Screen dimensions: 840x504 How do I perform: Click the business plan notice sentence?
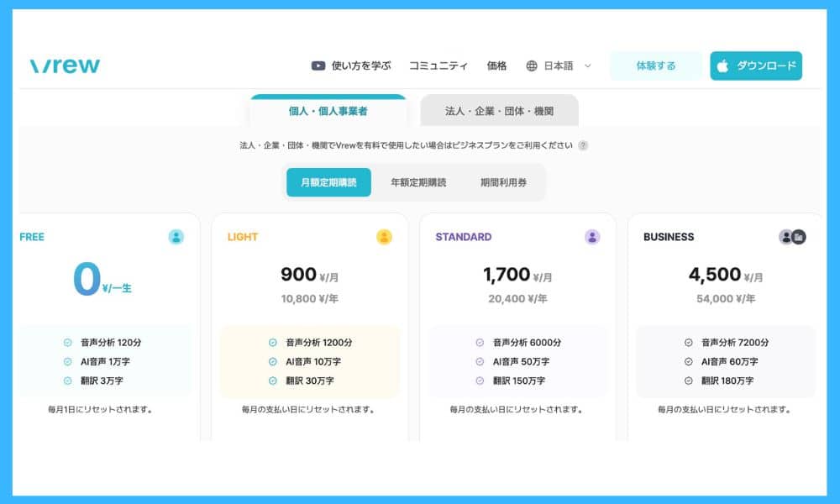point(406,145)
